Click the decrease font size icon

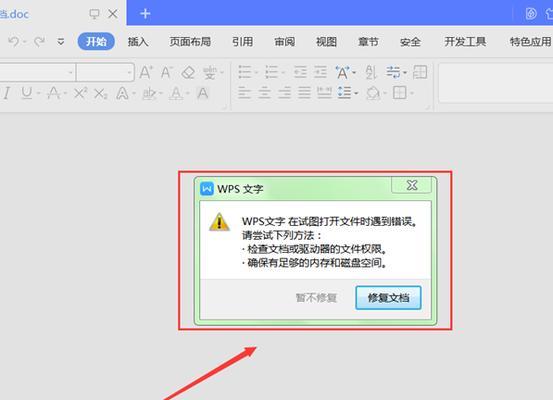tap(166, 72)
